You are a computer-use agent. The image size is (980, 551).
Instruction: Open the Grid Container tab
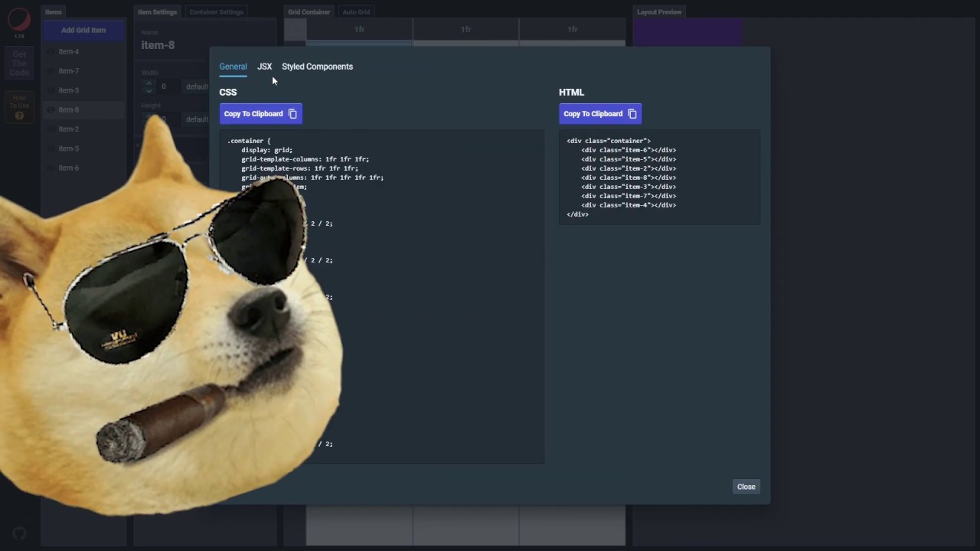click(309, 12)
